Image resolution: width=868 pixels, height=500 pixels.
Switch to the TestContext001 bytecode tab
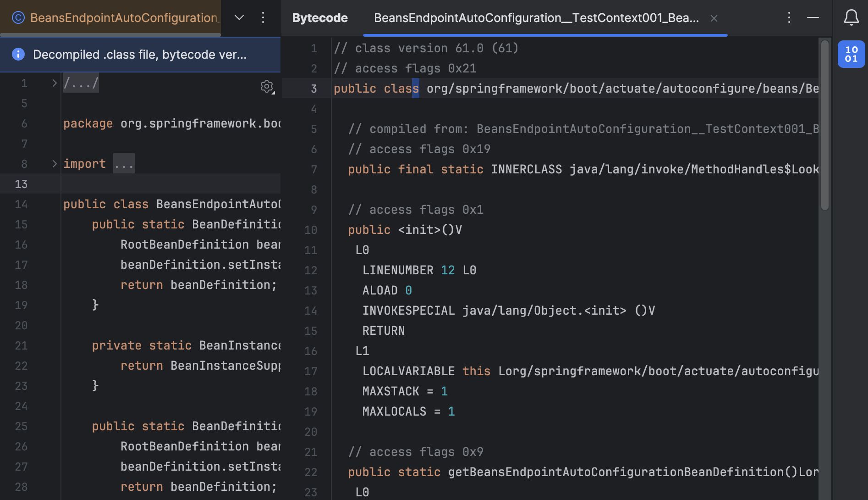[x=536, y=17]
